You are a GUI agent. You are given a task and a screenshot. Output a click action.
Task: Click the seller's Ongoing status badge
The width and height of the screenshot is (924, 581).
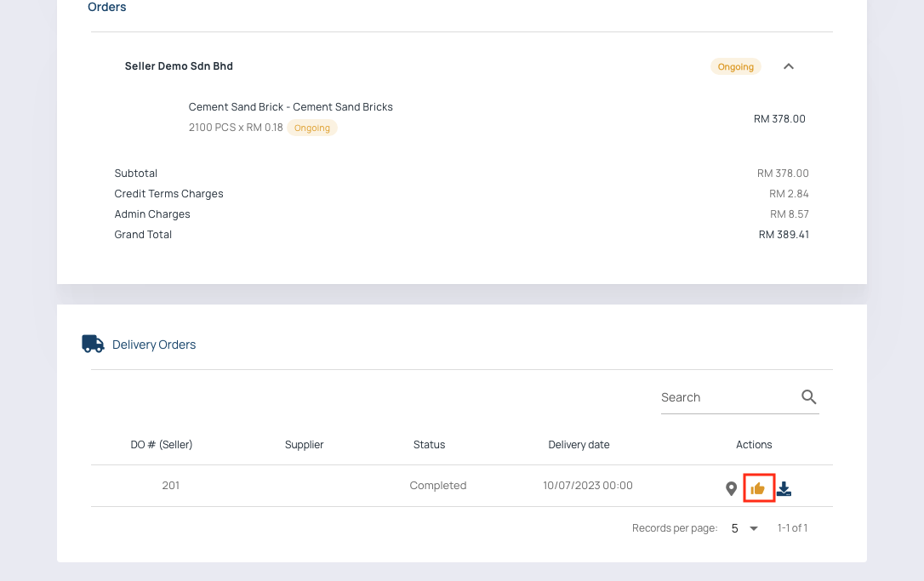click(x=735, y=66)
